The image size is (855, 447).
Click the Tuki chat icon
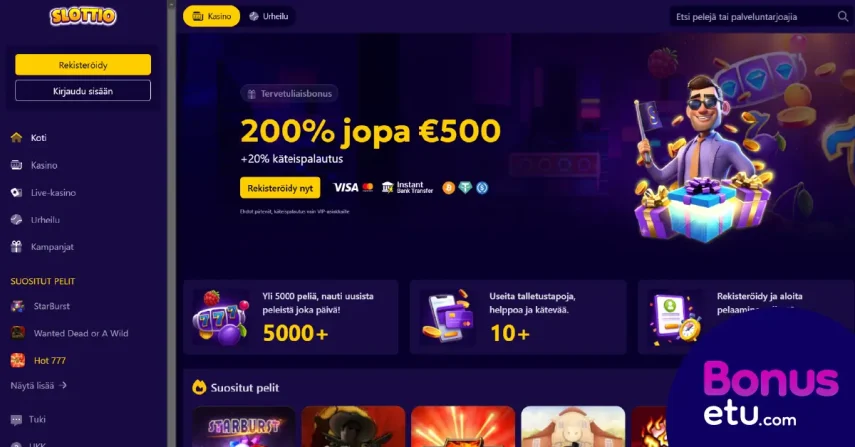(16, 420)
